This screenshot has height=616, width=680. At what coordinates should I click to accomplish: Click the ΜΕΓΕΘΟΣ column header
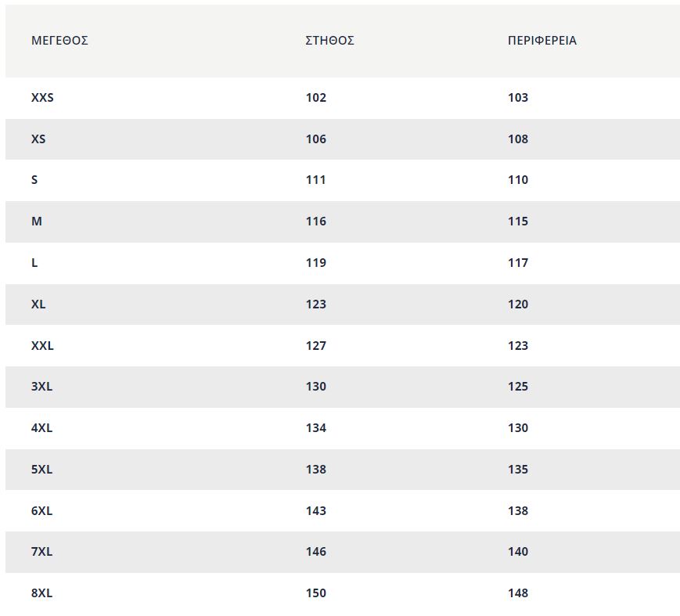pyautogui.click(x=59, y=41)
